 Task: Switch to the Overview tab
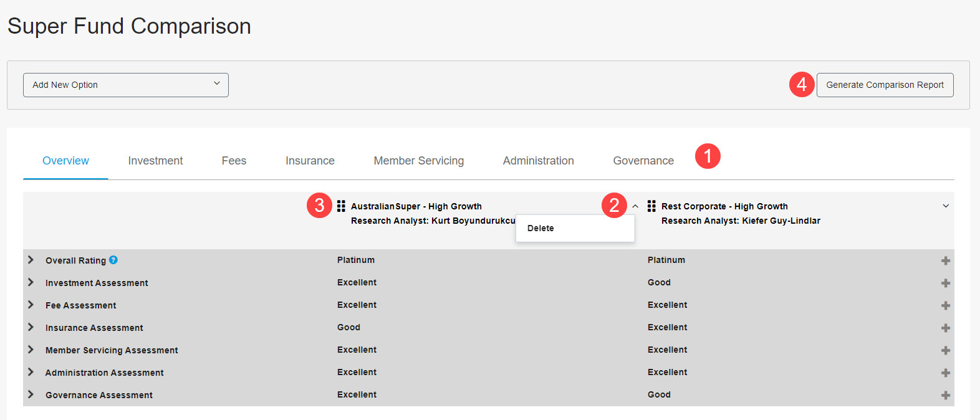pyautogui.click(x=65, y=161)
